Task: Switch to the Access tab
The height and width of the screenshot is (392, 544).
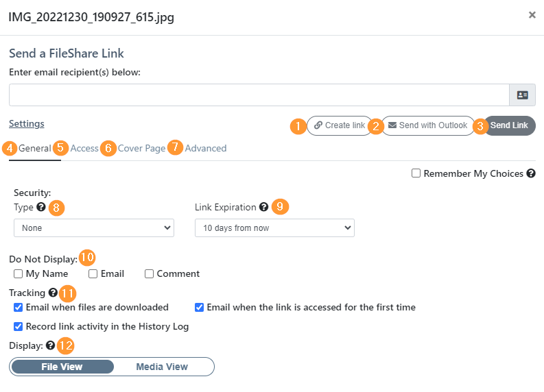Action: click(84, 148)
